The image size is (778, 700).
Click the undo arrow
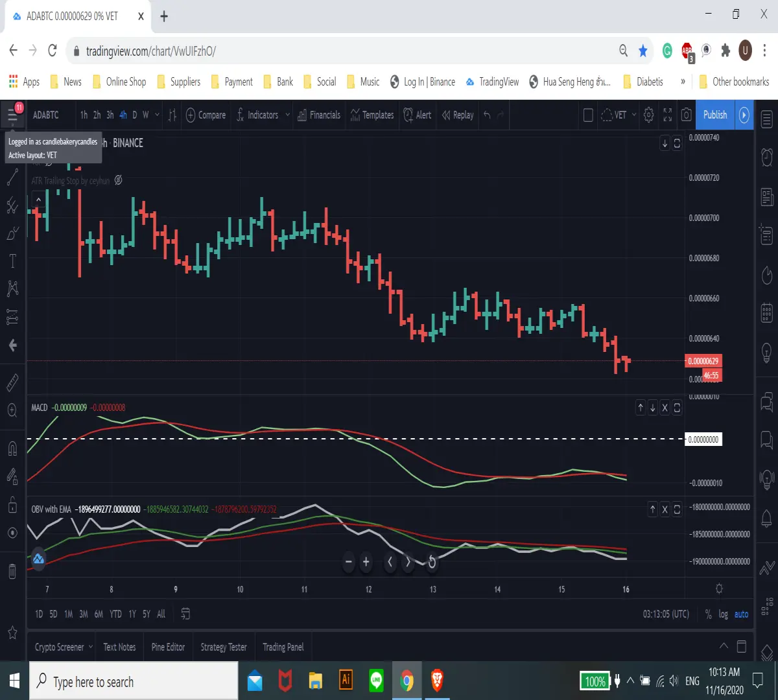point(487,115)
